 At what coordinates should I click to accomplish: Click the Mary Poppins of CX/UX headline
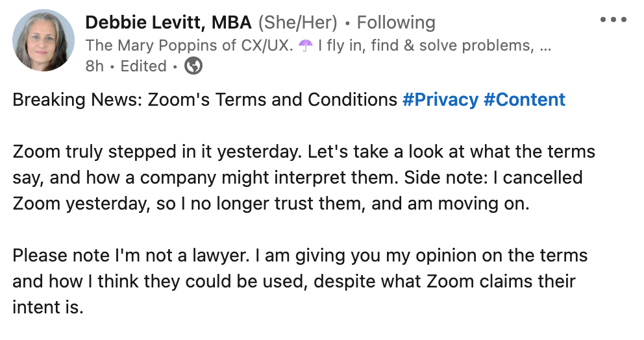190,45
